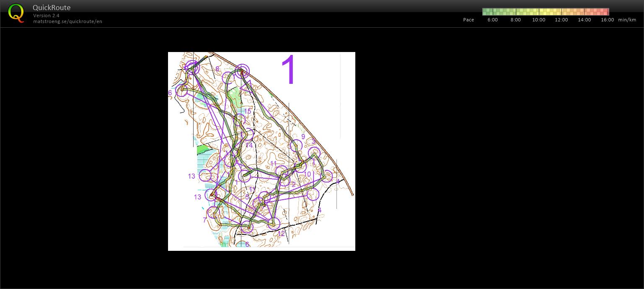This screenshot has width=644, height=289.
Task: Click the control 9 number on map
Action: tap(303, 136)
